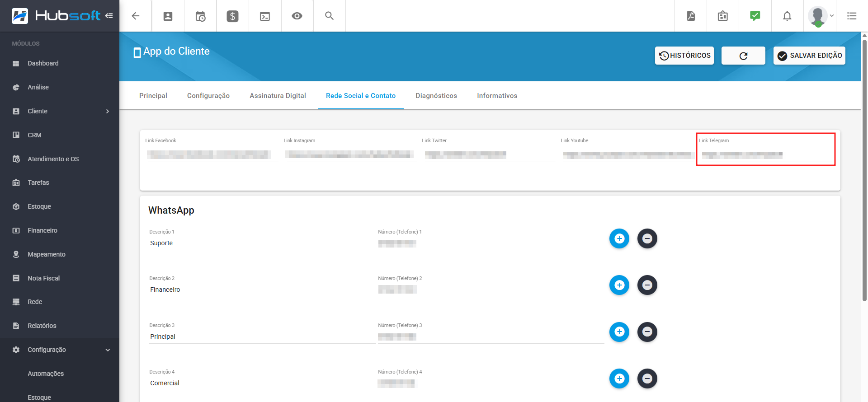
Task: Open the calendar clock schedule icon
Action: pos(200,16)
